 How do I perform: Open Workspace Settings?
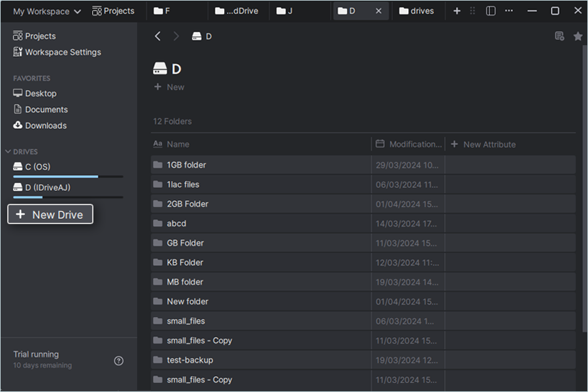point(57,52)
